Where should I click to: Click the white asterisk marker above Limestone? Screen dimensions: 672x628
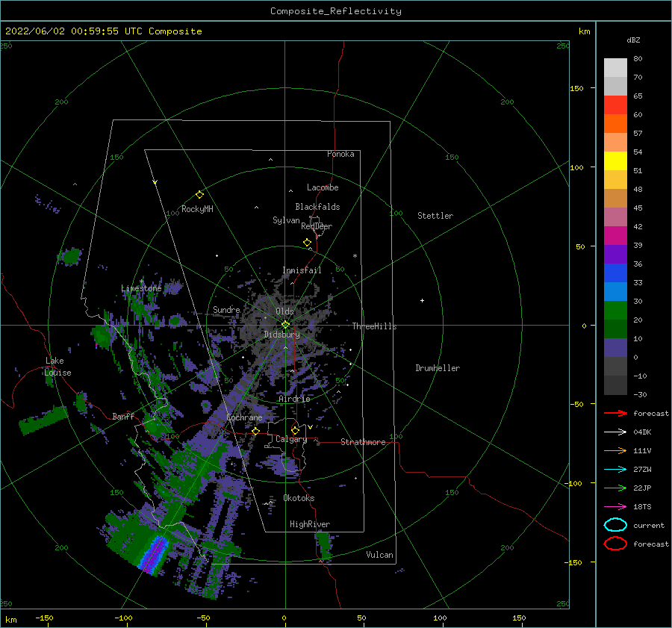pos(141,282)
